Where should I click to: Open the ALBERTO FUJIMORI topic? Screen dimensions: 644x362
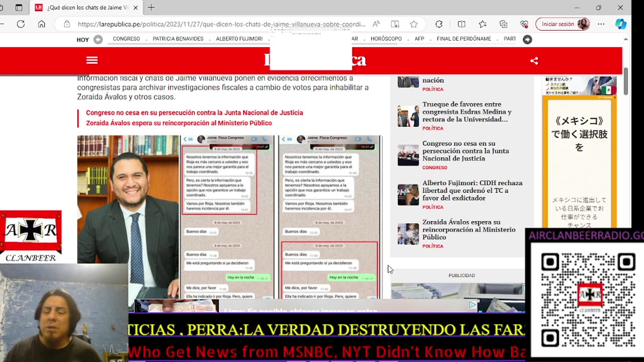click(x=239, y=39)
